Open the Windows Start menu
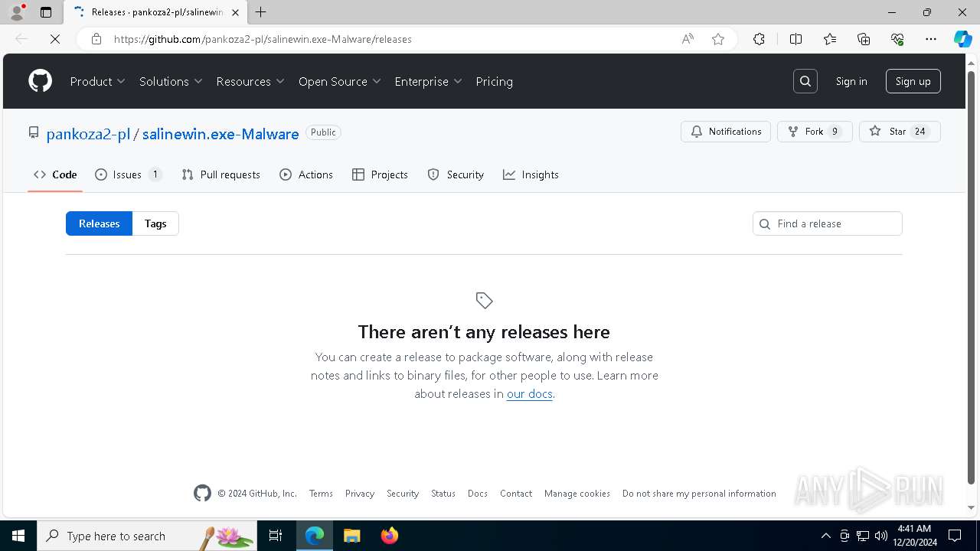The width and height of the screenshot is (980, 551). [x=18, y=536]
